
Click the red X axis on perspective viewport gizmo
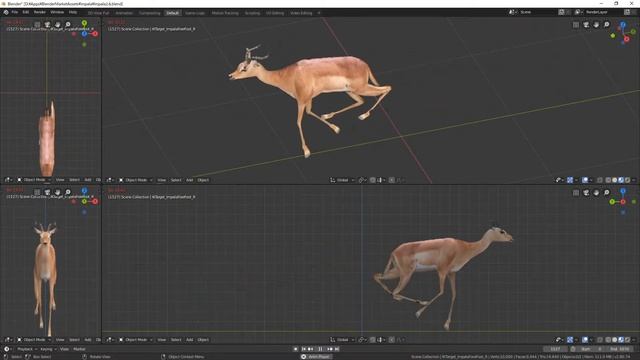627,39
